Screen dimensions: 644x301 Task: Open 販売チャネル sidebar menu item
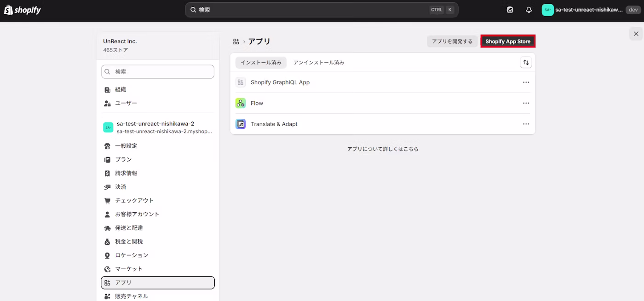pyautogui.click(x=158, y=296)
